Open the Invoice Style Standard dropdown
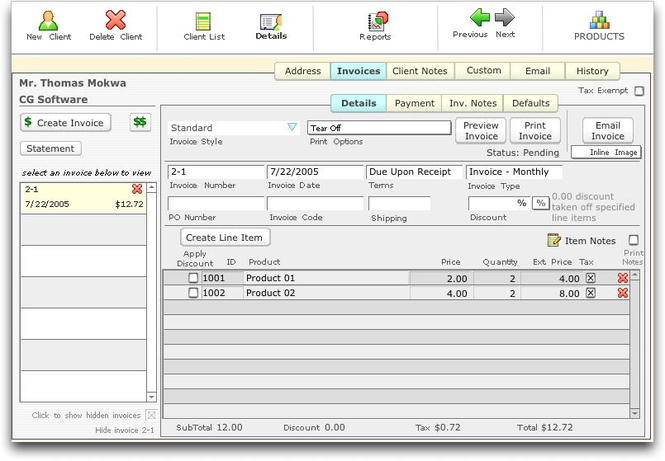The image size is (665, 461). [x=234, y=128]
